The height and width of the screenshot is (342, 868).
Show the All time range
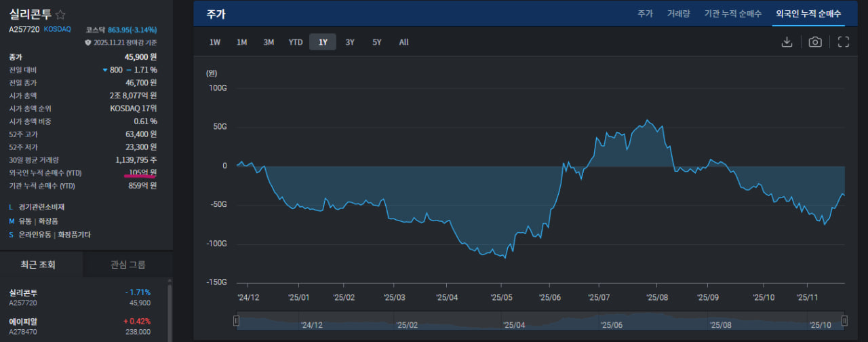tap(403, 42)
